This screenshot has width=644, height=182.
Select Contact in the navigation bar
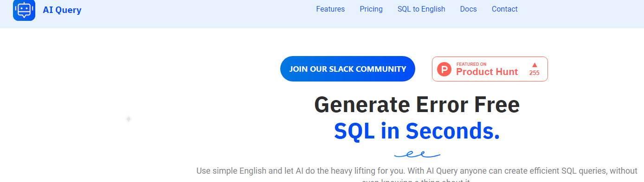click(x=505, y=9)
